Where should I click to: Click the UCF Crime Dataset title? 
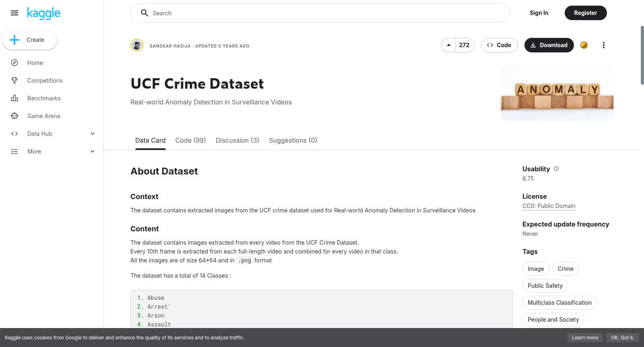coord(197,84)
